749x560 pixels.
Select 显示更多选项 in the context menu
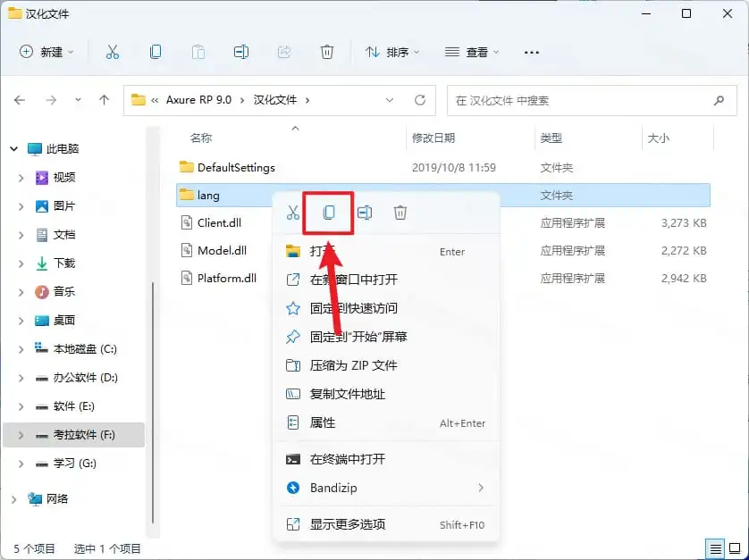pyautogui.click(x=385, y=524)
